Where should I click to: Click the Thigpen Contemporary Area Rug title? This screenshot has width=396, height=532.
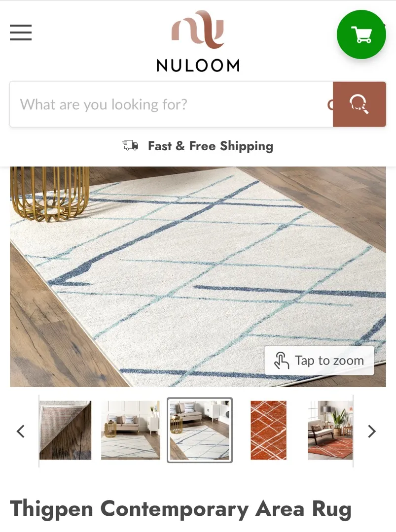point(180,510)
